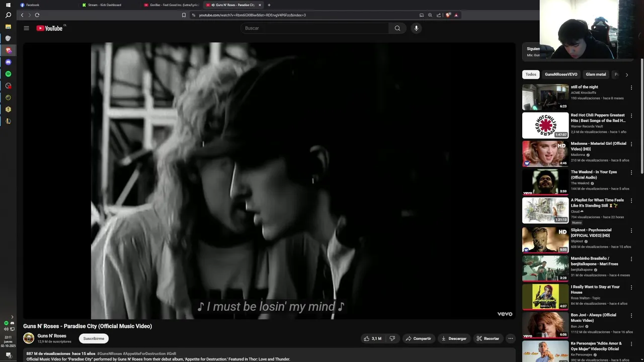This screenshot has height=362, width=644.
Task: Open Brave Shields lion icon
Action: coord(448,15)
